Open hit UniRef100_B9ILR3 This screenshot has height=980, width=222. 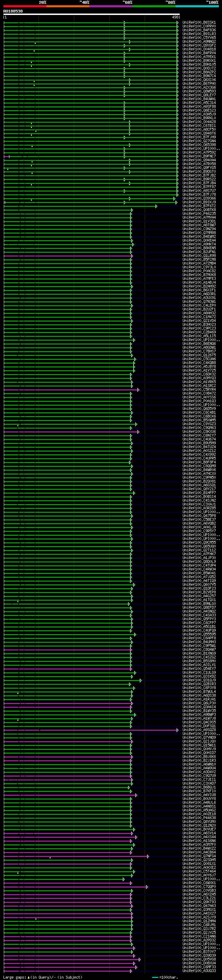pos(199,34)
